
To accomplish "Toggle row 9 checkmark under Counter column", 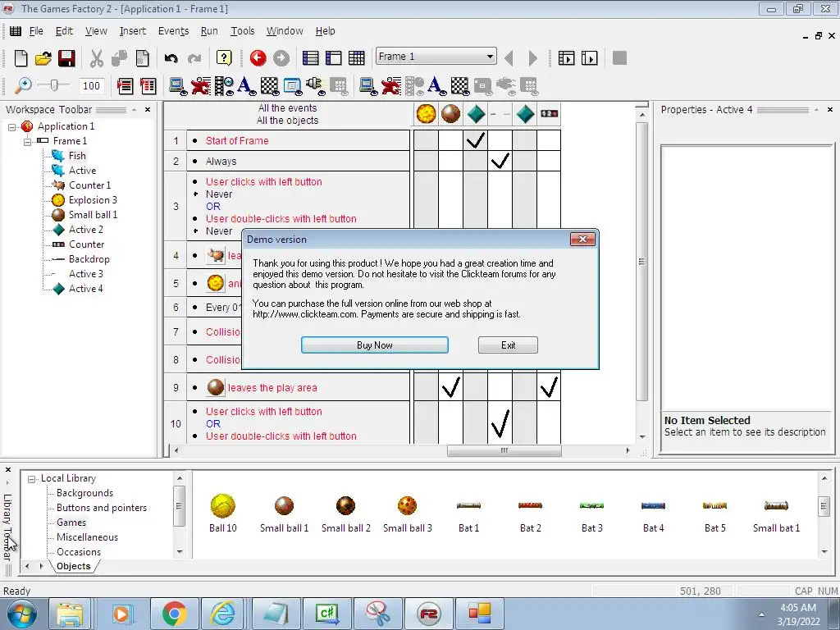I will tap(549, 387).
